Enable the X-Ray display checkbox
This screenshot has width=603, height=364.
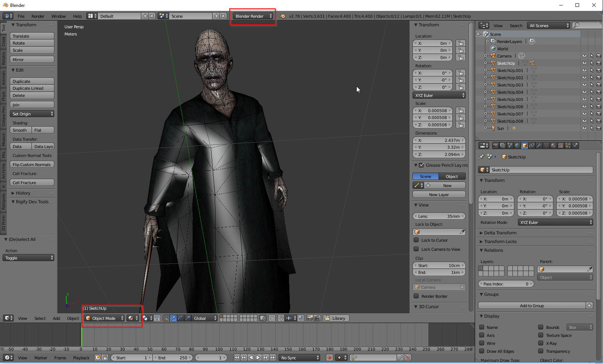point(541,343)
